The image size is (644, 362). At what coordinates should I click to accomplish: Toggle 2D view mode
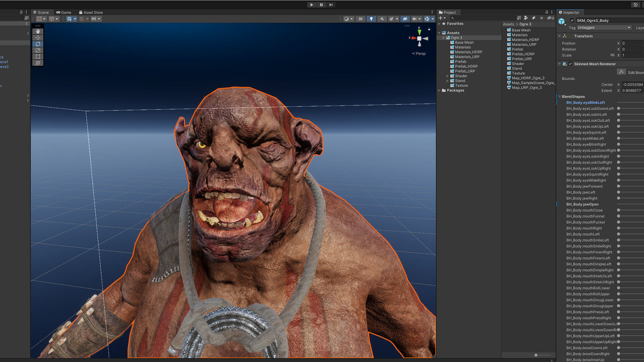360,19
